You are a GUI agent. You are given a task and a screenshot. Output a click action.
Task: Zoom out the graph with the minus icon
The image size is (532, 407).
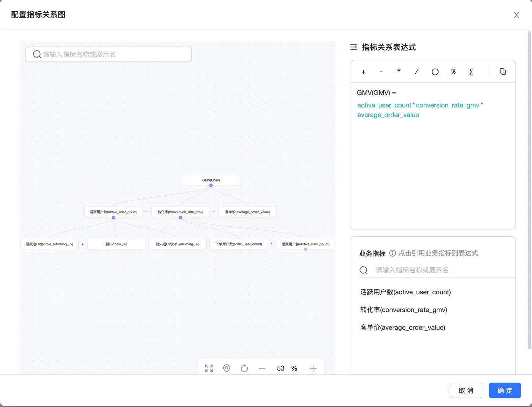point(262,368)
